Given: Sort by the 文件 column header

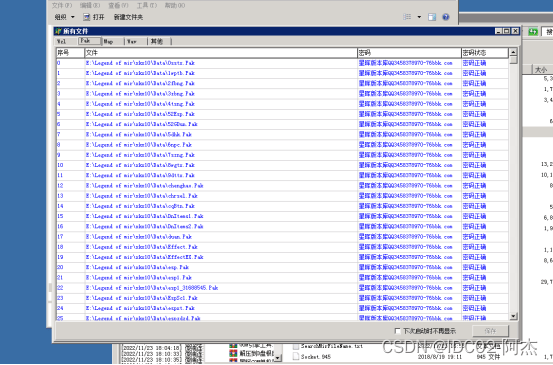Looking at the screenshot, I should (x=221, y=53).
